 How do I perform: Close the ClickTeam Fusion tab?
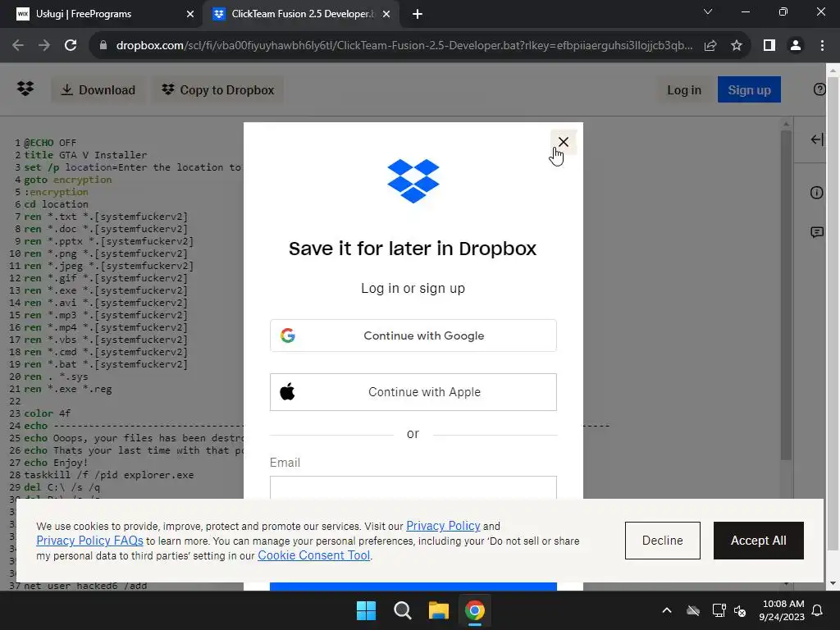coord(386,14)
